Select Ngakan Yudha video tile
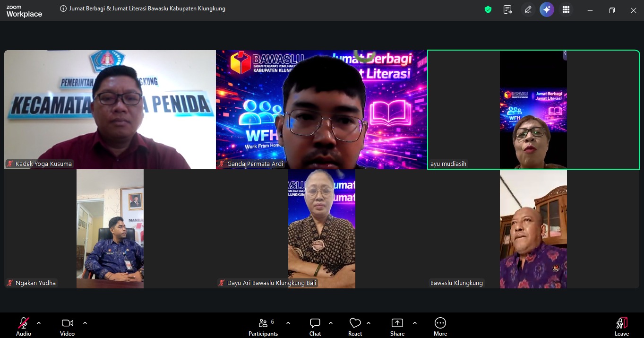This screenshot has width=644, height=338. pyautogui.click(x=110, y=229)
